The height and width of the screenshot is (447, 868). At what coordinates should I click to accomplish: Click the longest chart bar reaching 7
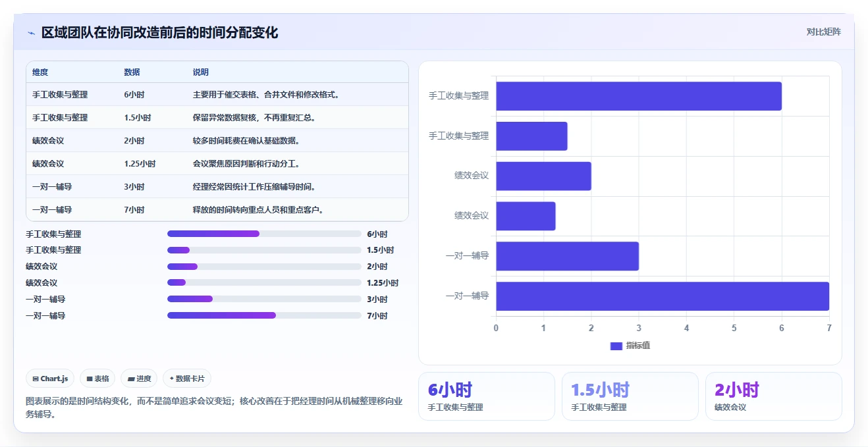[663, 296]
